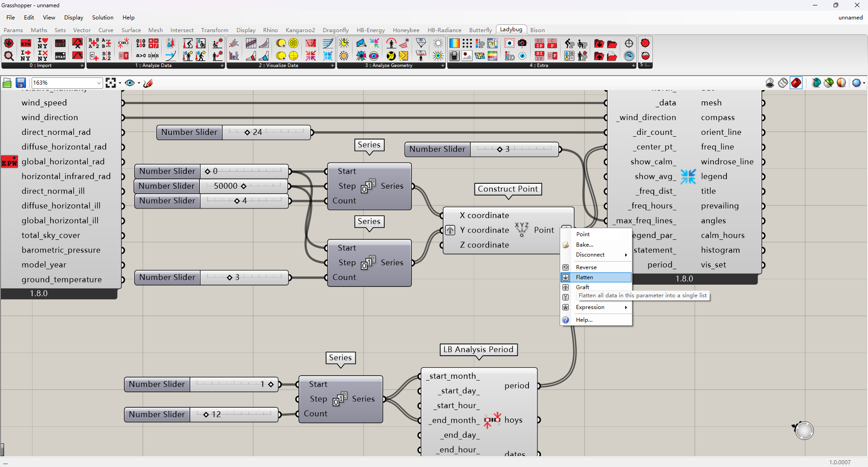Click the Number Slider set to 24
868x467 pixels.
coord(234,132)
